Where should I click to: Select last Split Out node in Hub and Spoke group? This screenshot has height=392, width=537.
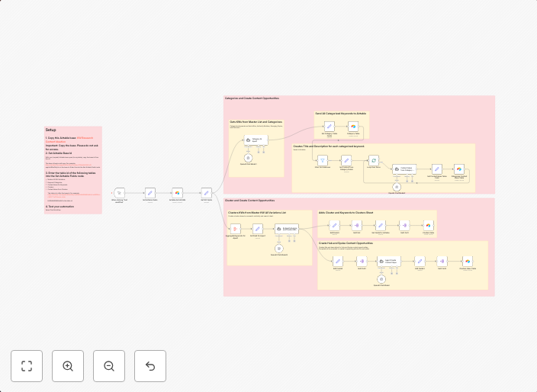442,262
